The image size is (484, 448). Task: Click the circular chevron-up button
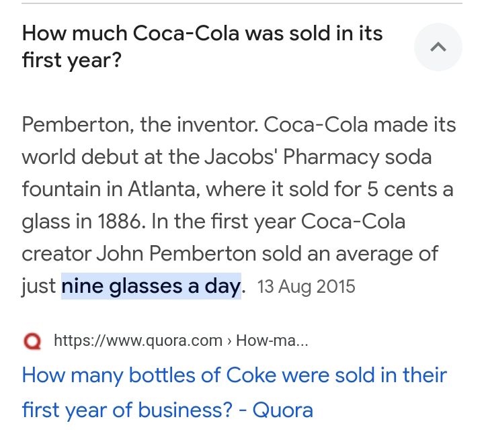pyautogui.click(x=438, y=47)
